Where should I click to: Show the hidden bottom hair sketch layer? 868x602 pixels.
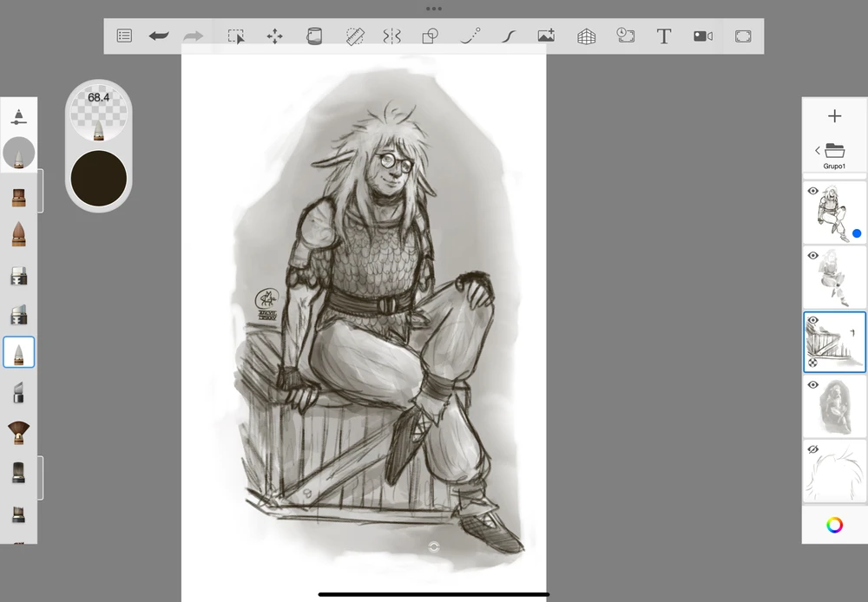point(813,449)
